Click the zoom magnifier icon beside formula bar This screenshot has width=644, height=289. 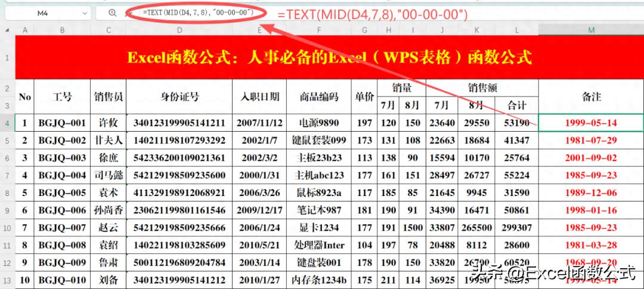coord(113,13)
